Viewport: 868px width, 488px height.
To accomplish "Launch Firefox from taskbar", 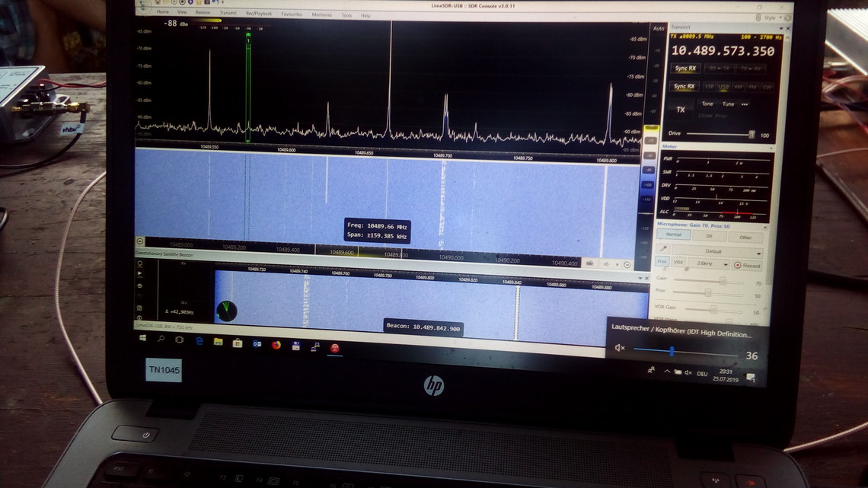I will pos(276,345).
